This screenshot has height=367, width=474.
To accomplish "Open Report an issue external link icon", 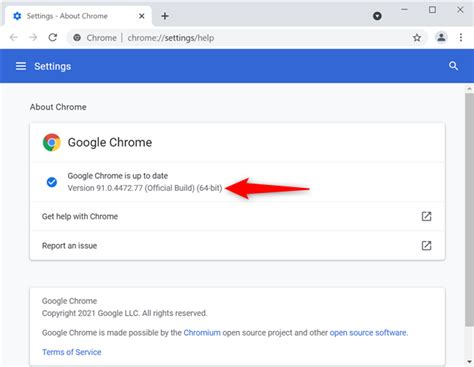I will pyautogui.click(x=426, y=246).
